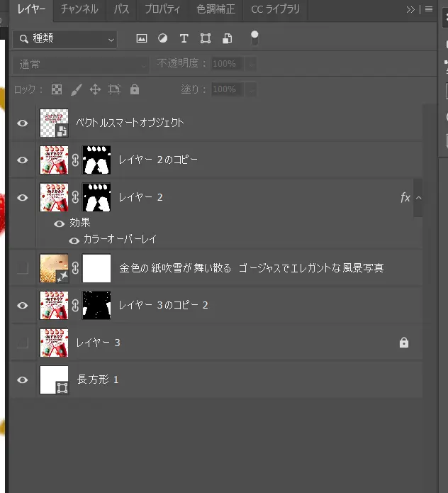Switch to the 色調補正 tab
The height and width of the screenshot is (493, 448).
coord(215,9)
